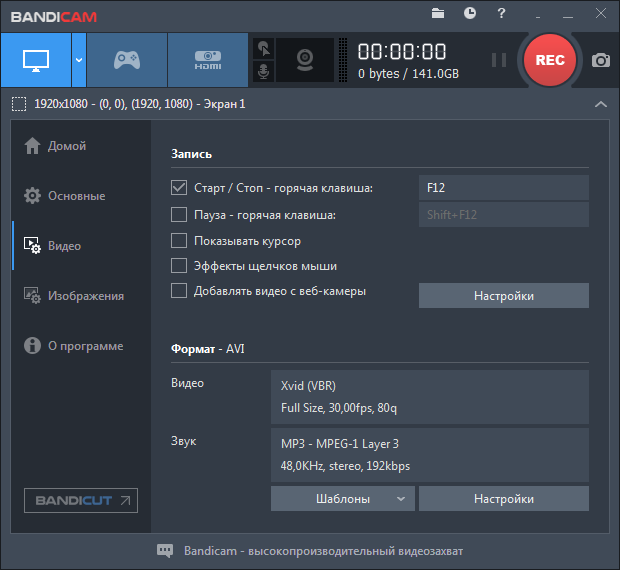The height and width of the screenshot is (570, 620).
Task: Open the Bandicut link
Action: point(81,500)
